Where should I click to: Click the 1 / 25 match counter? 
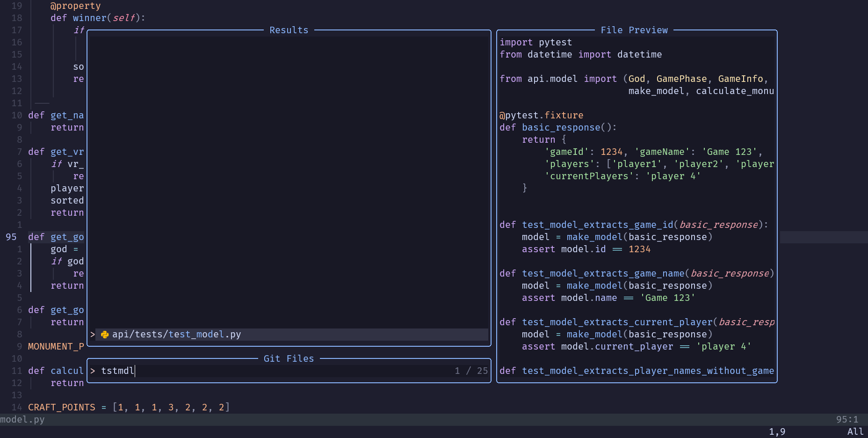(x=471, y=371)
